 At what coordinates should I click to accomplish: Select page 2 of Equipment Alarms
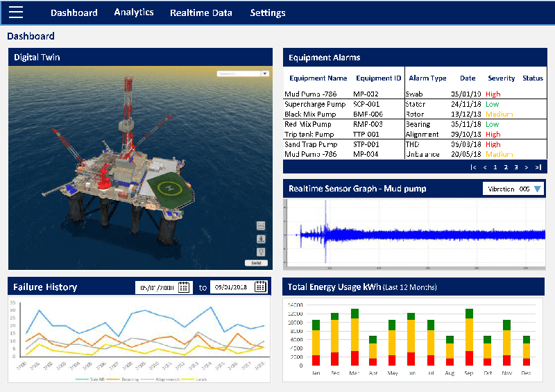coord(506,167)
